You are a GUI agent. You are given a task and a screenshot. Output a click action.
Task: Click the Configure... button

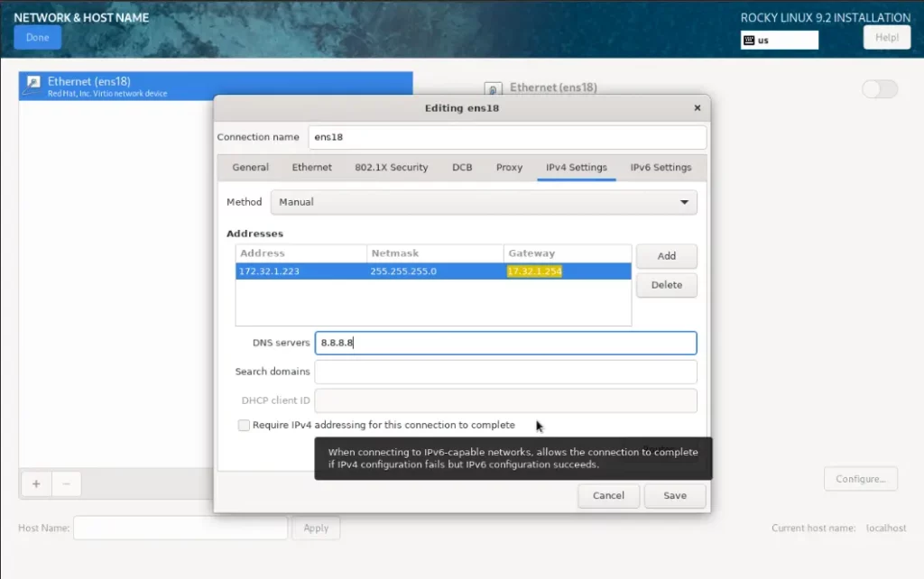860,479
